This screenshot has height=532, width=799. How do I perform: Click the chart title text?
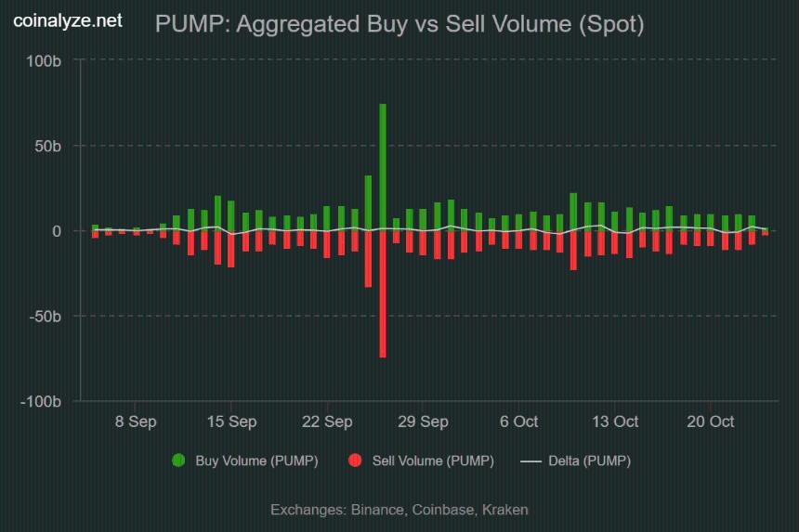(x=399, y=24)
